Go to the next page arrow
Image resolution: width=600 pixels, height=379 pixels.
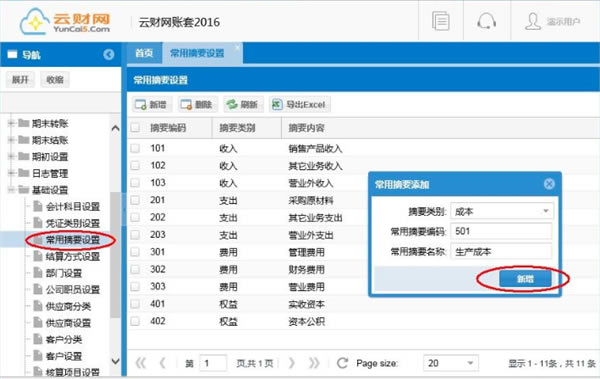[292, 363]
